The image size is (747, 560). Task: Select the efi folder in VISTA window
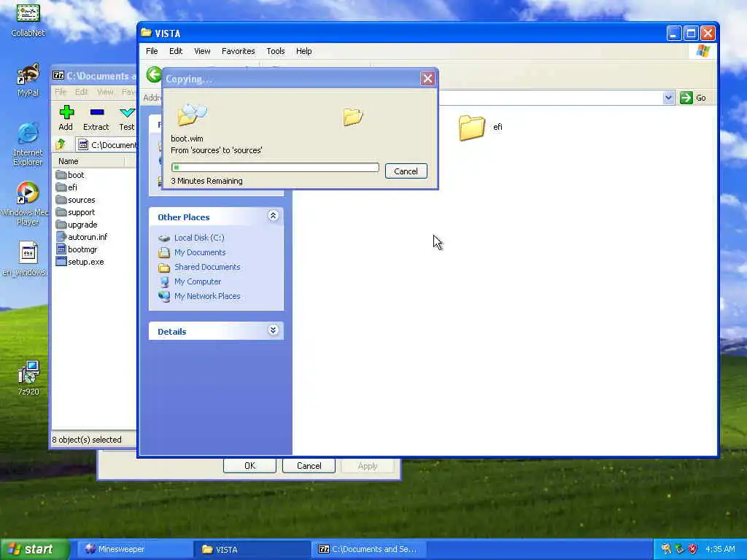(x=480, y=127)
